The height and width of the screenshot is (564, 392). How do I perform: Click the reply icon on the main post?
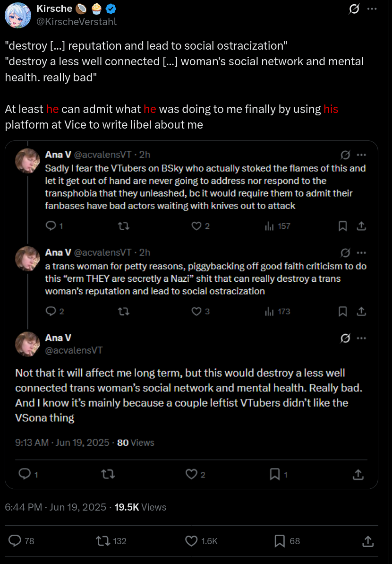point(16,540)
